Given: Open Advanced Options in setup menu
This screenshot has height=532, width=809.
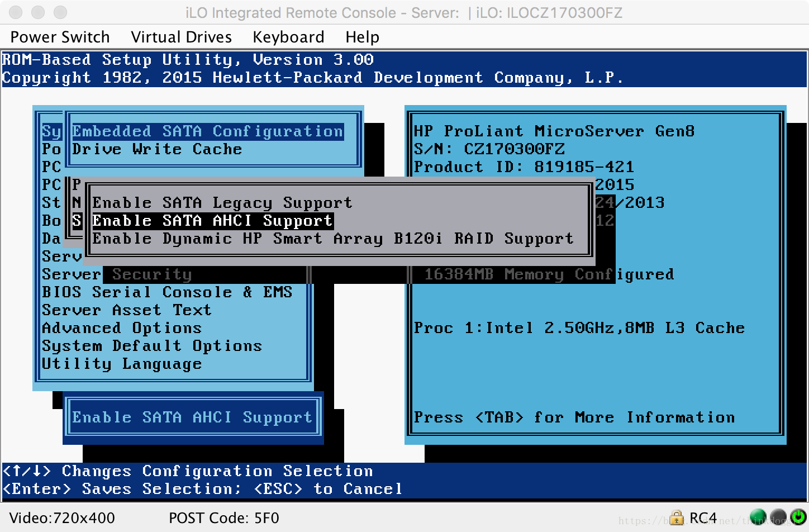Looking at the screenshot, I should (x=122, y=328).
